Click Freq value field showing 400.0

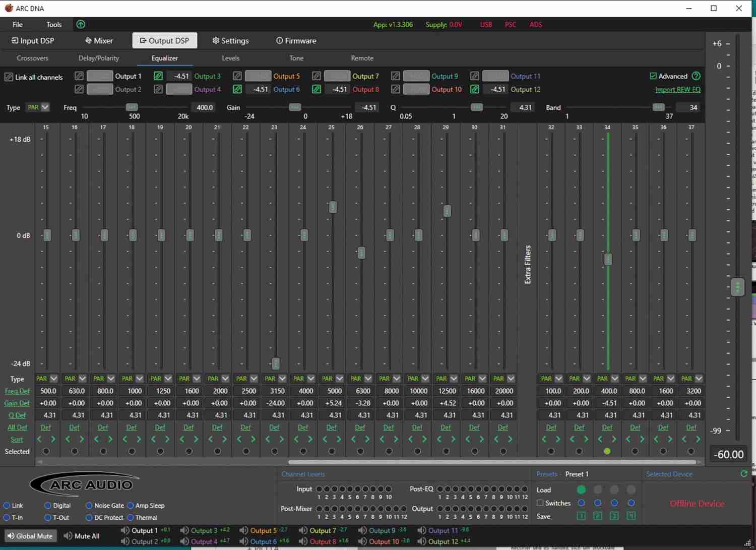[204, 107]
